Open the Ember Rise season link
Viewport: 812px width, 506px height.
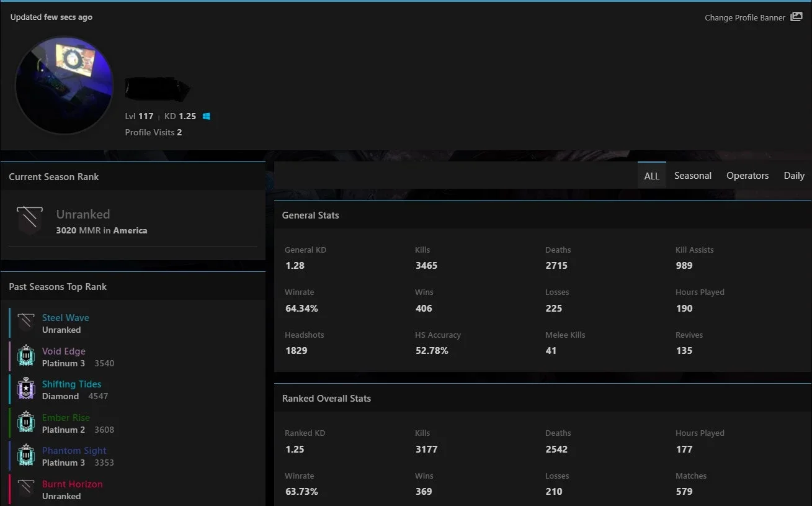click(x=66, y=417)
